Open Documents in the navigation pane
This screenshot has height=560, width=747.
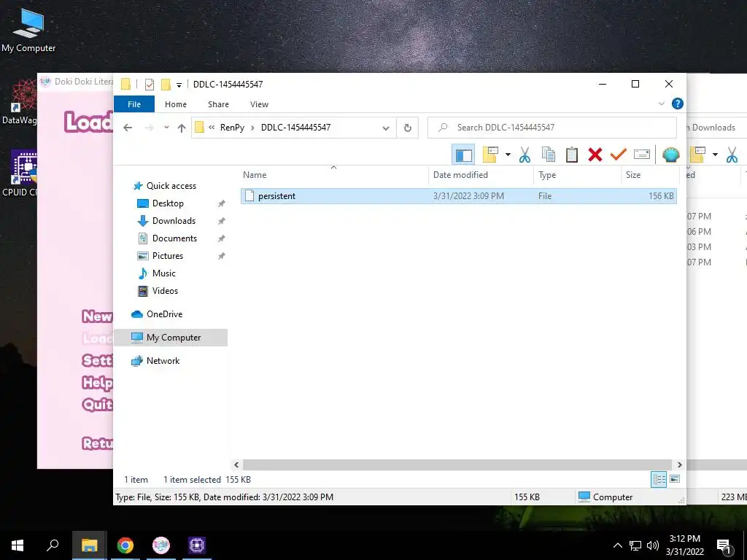[x=174, y=238]
